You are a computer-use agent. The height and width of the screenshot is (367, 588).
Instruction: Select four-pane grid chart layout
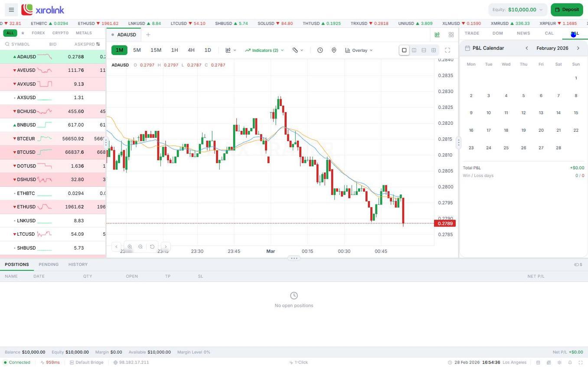point(434,50)
